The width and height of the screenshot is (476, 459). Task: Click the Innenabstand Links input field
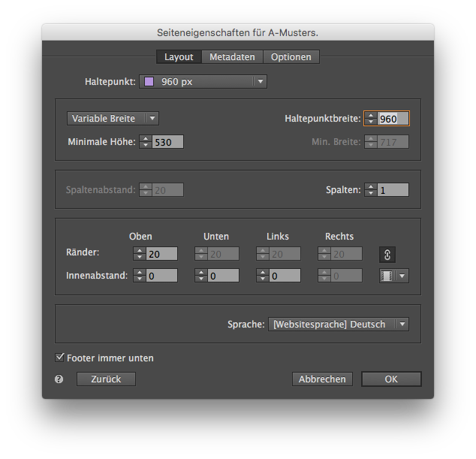(x=285, y=276)
